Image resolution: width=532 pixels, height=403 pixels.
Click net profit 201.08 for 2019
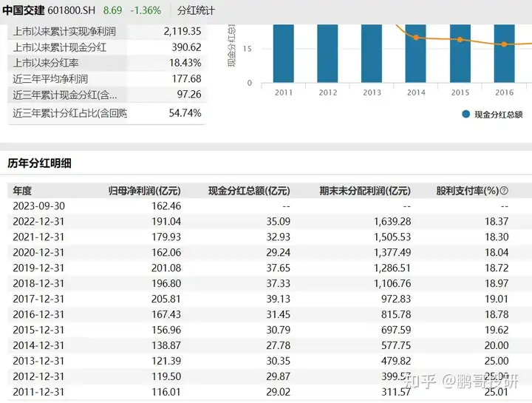click(166, 268)
